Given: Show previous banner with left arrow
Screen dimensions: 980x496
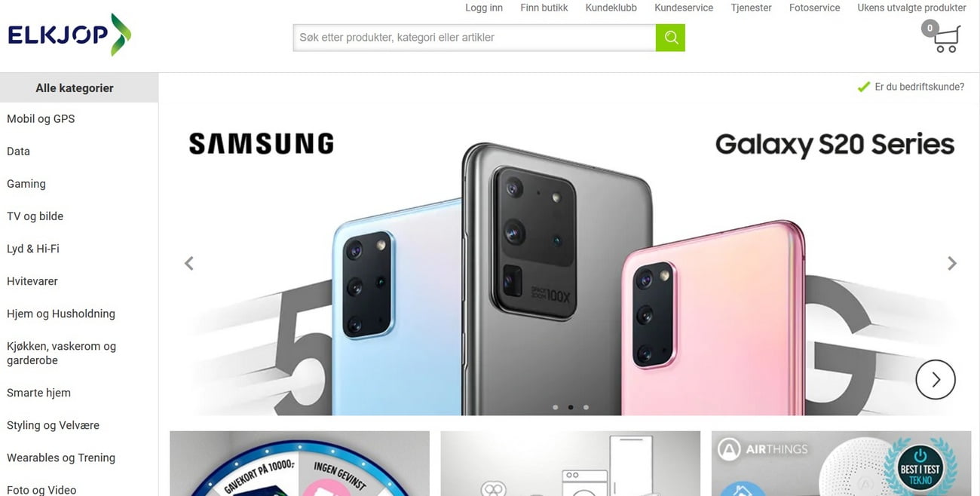Looking at the screenshot, I should (189, 263).
